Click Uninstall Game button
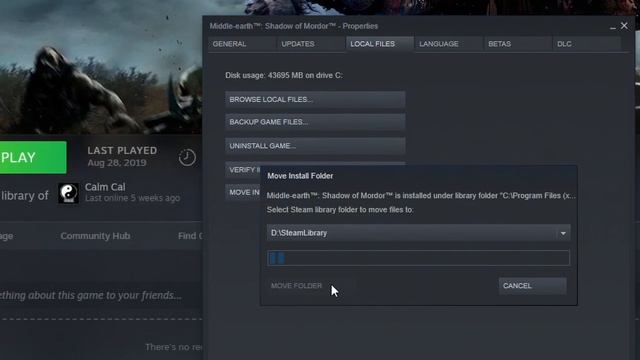The height and width of the screenshot is (360, 640). 315,146
